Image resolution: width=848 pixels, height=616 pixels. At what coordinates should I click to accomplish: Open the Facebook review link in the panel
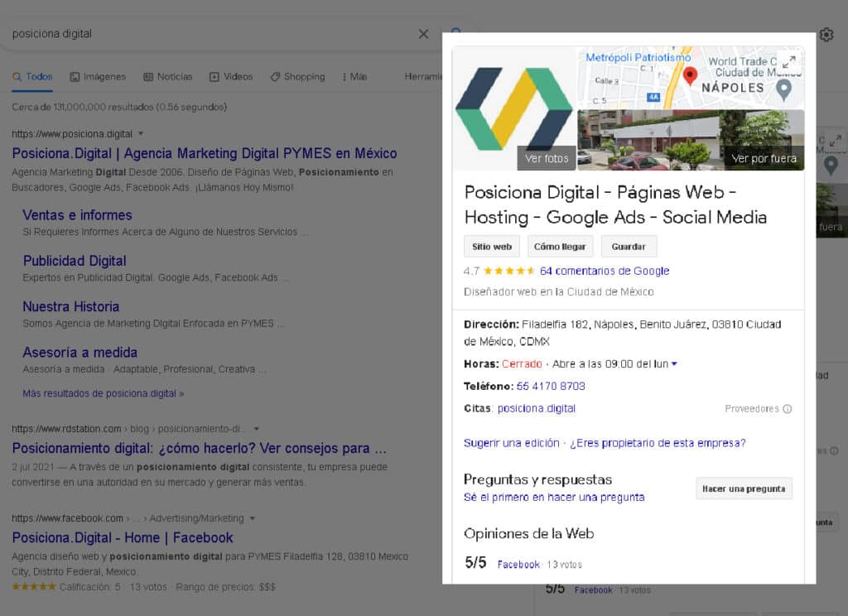[x=518, y=565]
